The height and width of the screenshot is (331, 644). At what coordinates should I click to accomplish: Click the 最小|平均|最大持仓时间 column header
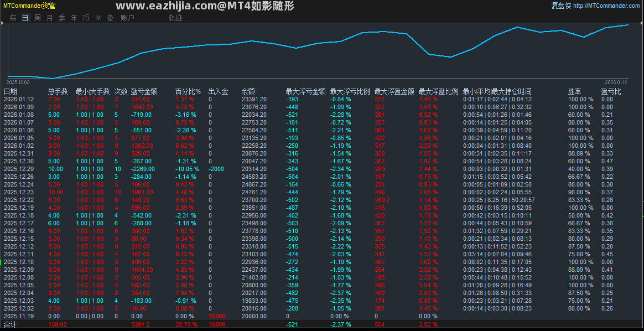[497, 91]
